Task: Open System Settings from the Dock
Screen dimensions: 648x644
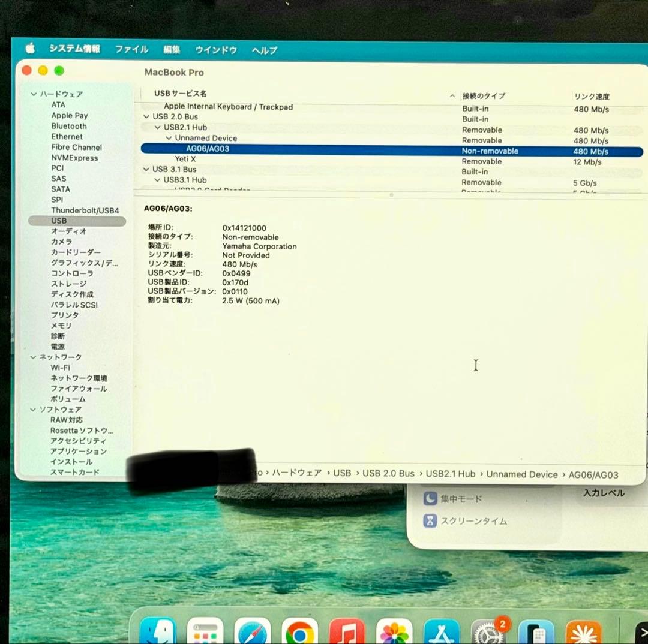Action: (488, 631)
